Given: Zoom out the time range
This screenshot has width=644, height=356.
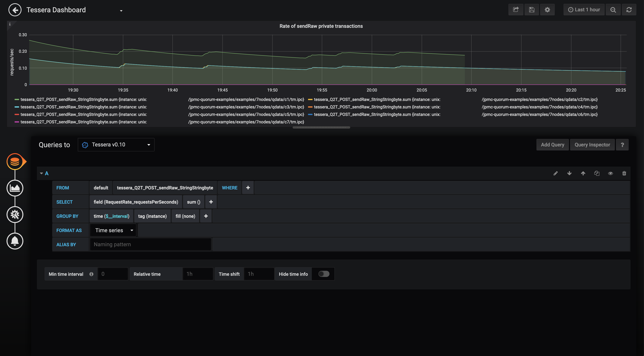Looking at the screenshot, I should coord(613,10).
